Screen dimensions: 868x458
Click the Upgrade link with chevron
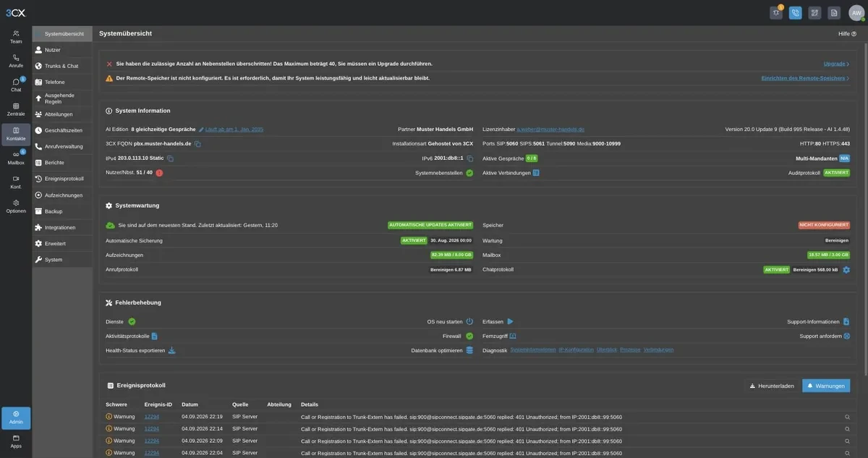point(837,64)
